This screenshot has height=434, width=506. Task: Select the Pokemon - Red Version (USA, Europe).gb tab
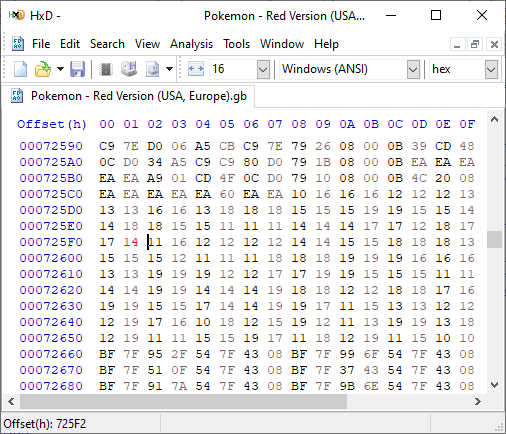click(x=129, y=96)
